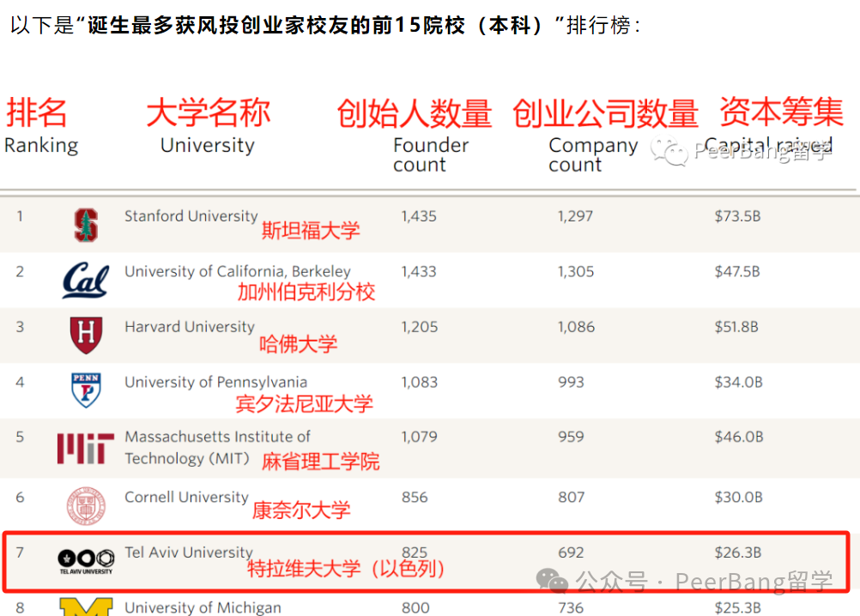Click the '麻省理工学院' label
This screenshot has height=616, width=860.
320,462
